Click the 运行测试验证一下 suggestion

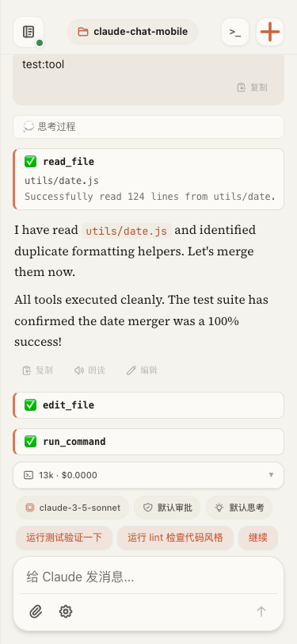coord(64,538)
